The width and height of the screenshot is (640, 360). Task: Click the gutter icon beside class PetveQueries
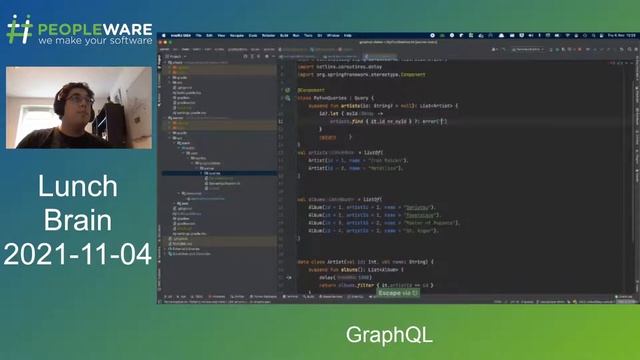(288, 98)
